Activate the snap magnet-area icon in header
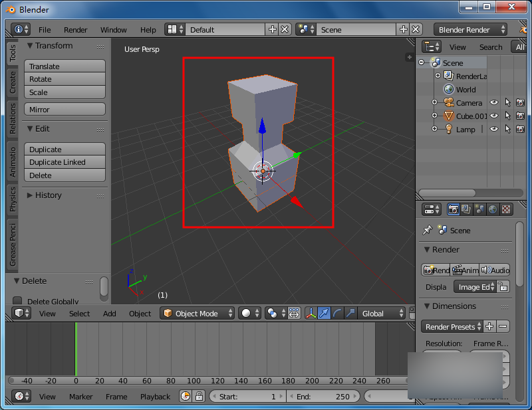The image size is (532, 410). click(x=293, y=313)
